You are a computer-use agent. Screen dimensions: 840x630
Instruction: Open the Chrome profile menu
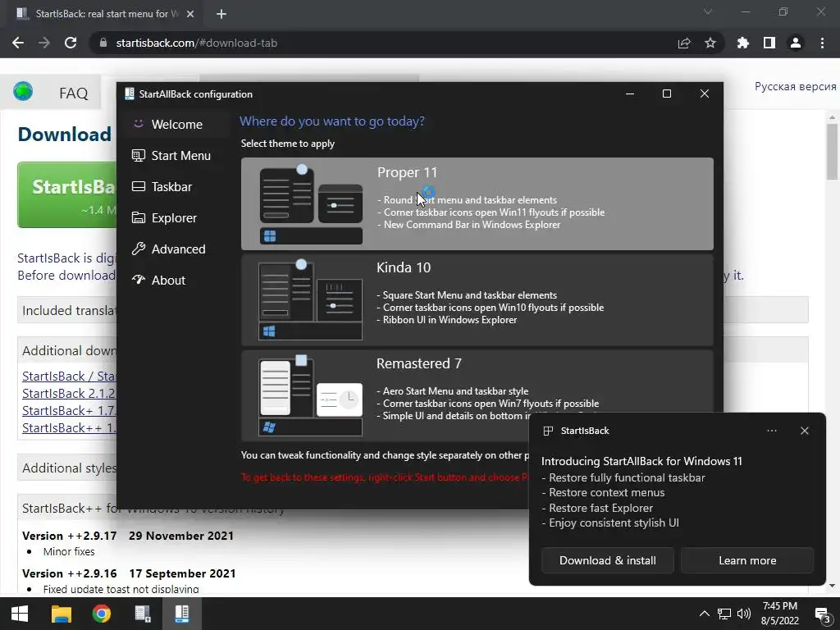(x=796, y=43)
